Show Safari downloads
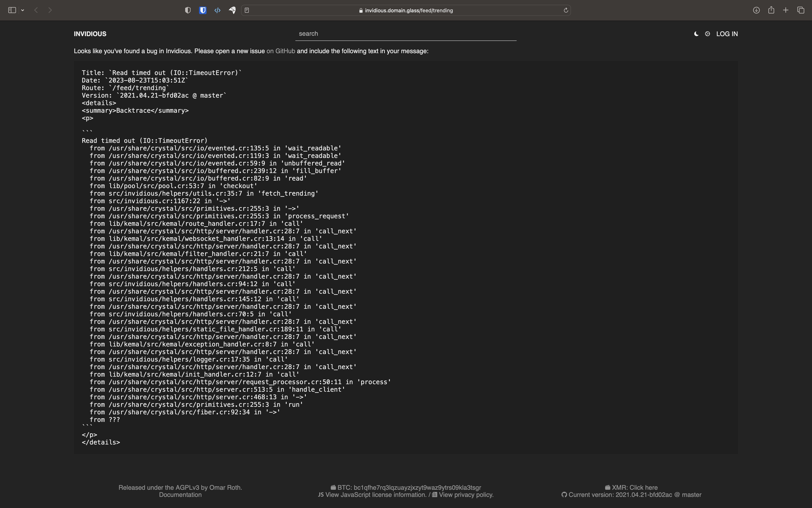The width and height of the screenshot is (812, 508). click(x=756, y=10)
